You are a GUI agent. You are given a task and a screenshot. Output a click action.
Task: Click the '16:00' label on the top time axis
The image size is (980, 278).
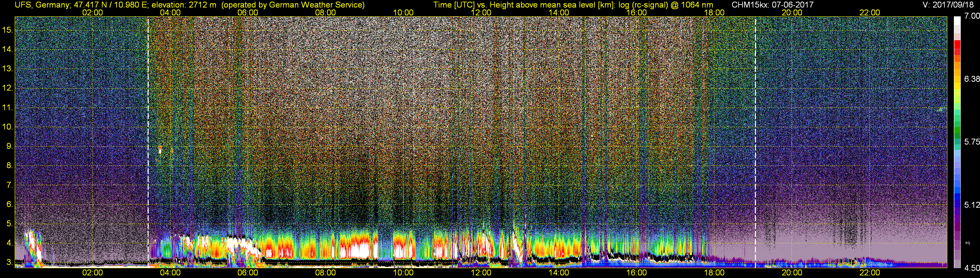tap(636, 12)
